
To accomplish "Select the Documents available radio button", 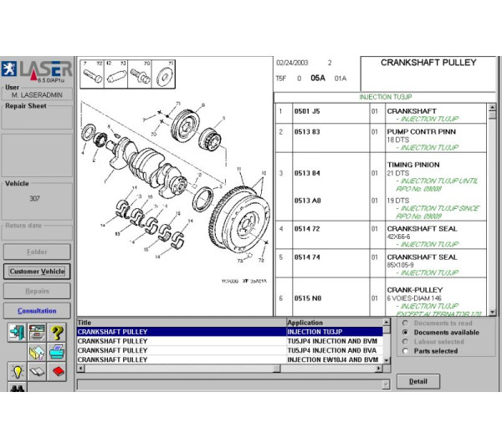I will tap(406, 332).
